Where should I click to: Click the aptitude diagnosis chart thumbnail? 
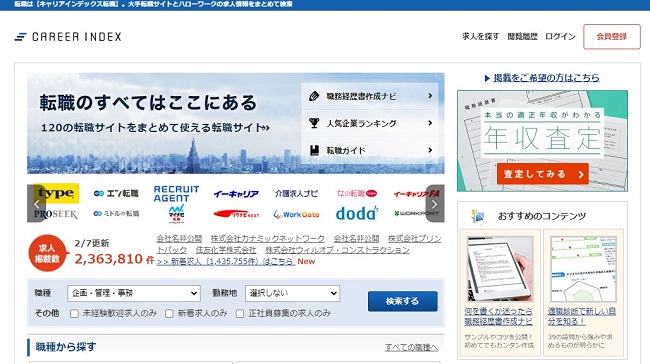point(583,269)
